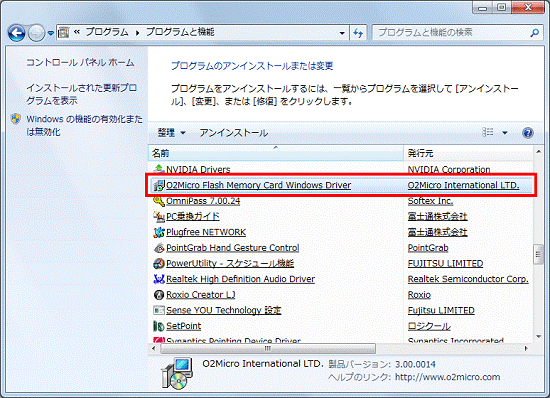This screenshot has height=398, width=550.
Task: Select Realtek High Definition Audio Driver
Action: (240, 279)
